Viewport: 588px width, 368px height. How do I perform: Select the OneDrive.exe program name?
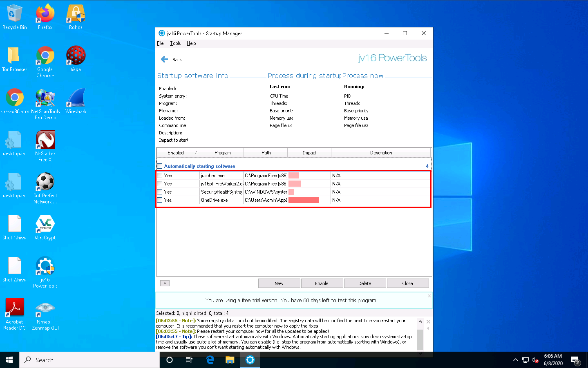point(215,200)
